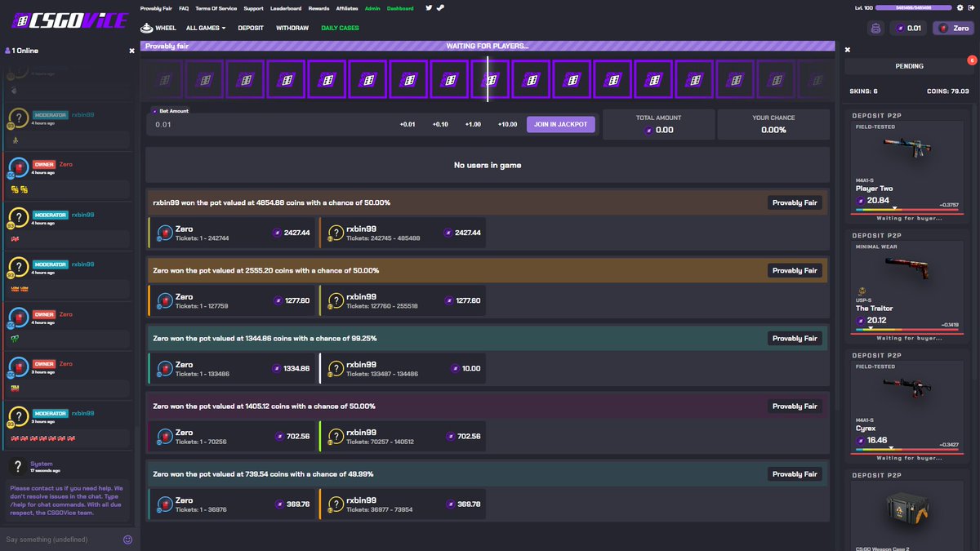Add +10.00 to bet amount
Screen dimensions: 980x551
(507, 124)
